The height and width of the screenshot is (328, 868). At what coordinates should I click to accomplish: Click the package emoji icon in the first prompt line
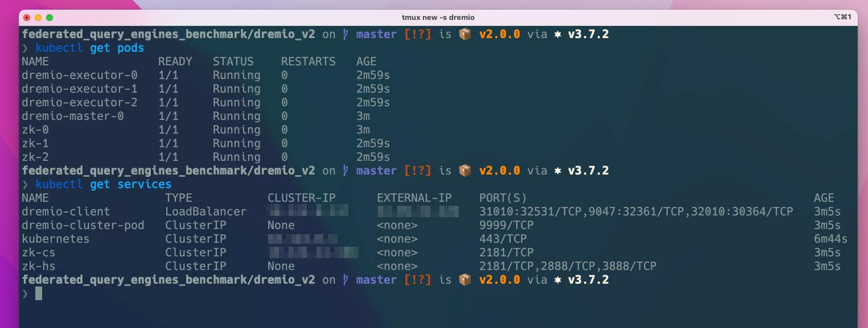[x=465, y=34]
